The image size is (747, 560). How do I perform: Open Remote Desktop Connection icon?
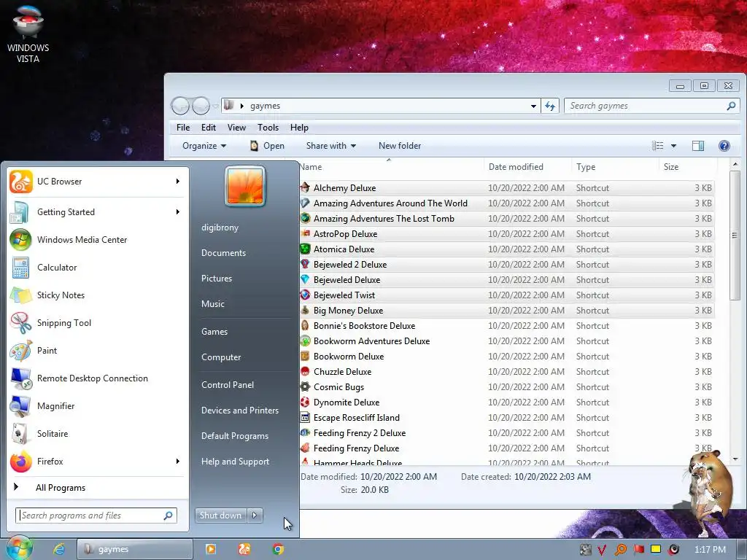coord(20,378)
